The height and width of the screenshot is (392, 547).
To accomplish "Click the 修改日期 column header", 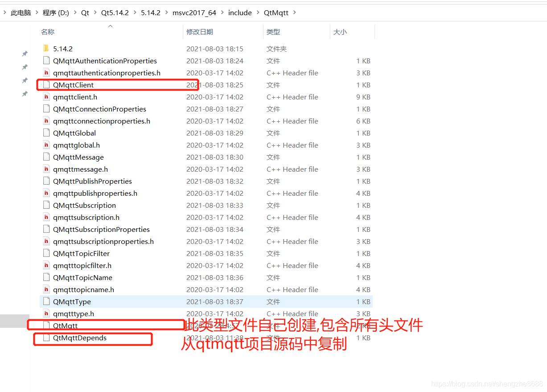I will 200,32.
